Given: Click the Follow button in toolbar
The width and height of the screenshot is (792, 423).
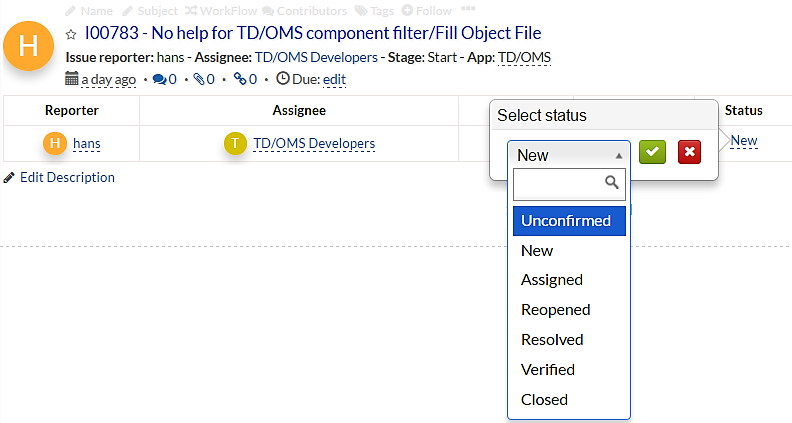Looking at the screenshot, I should (x=427, y=10).
